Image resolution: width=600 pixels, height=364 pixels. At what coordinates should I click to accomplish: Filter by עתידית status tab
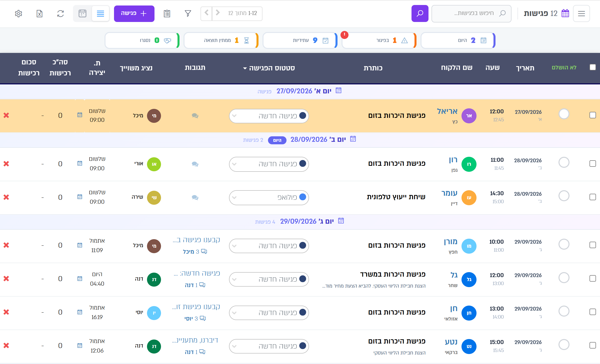[x=300, y=40]
